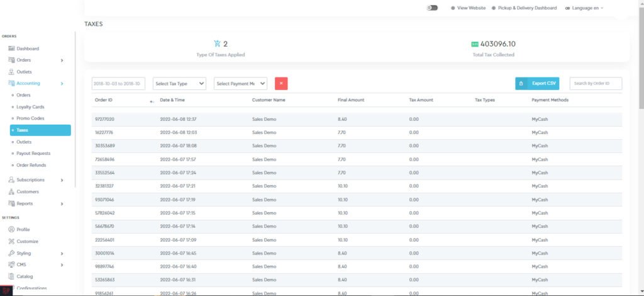This screenshot has height=296, width=644.
Task: Open the Select Tax Type dropdown
Action: point(180,84)
